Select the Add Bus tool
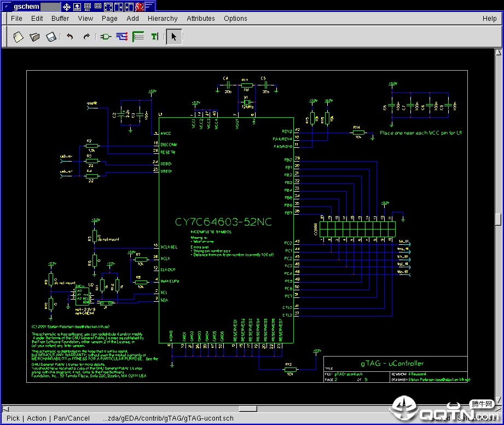Viewport: 504px width, 425px height. click(x=138, y=37)
